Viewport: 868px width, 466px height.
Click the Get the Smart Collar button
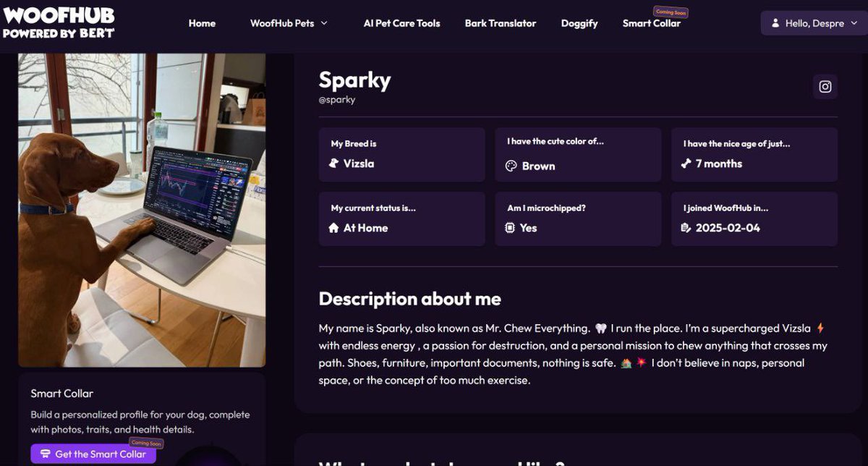(x=93, y=454)
